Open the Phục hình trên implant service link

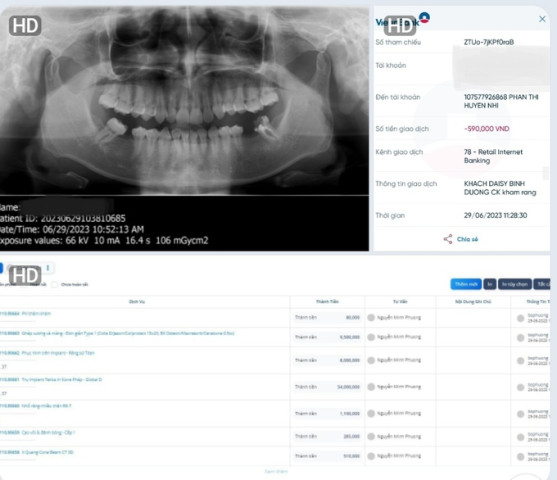[x=58, y=353]
